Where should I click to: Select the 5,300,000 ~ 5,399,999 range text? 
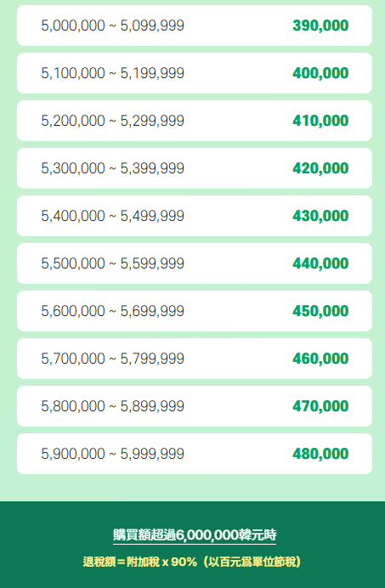(112, 168)
